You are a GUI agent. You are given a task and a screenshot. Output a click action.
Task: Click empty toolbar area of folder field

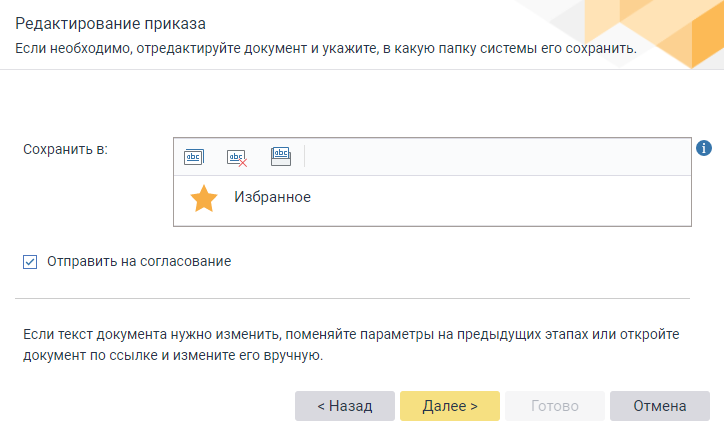498,157
